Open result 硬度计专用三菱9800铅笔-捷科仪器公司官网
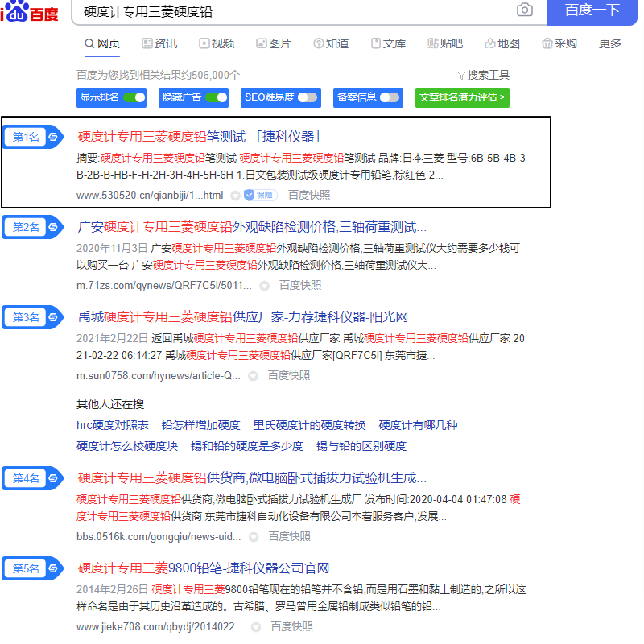The height and width of the screenshot is (644, 644). 204,568
